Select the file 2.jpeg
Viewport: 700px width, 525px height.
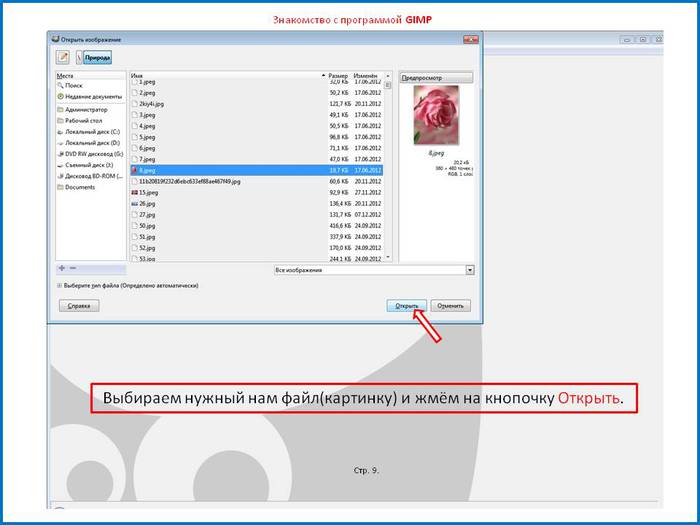tap(257, 93)
